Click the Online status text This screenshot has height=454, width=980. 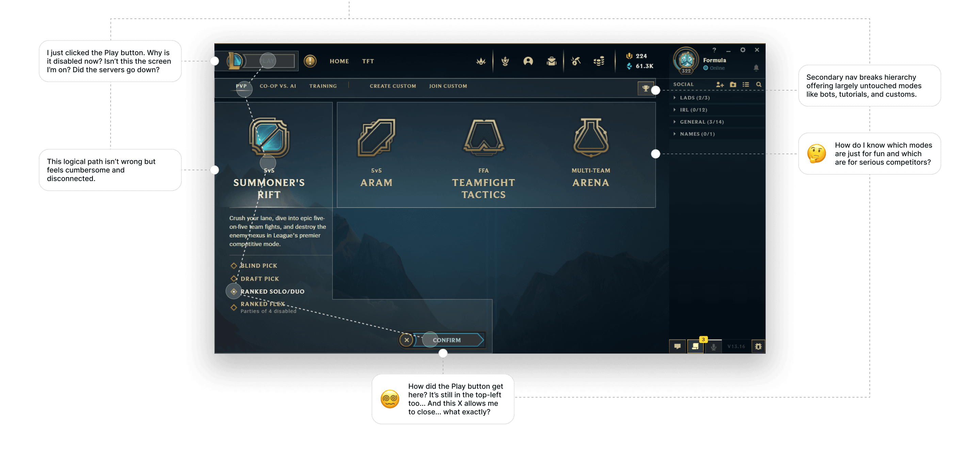[x=717, y=68]
